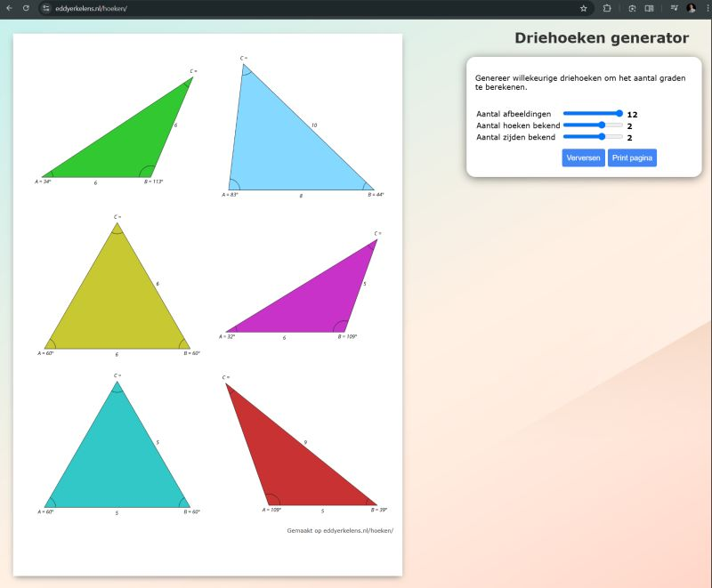
Task: Click the 'Aantal zijden bekend' label
Action: pos(516,137)
